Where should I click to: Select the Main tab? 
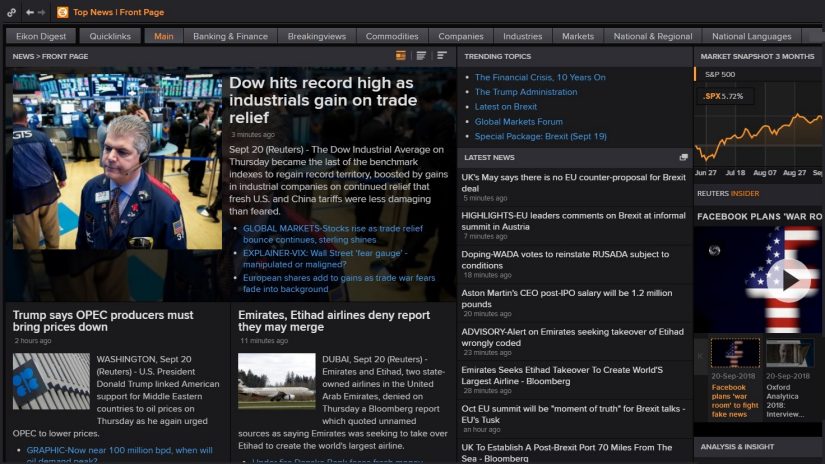pyautogui.click(x=164, y=36)
